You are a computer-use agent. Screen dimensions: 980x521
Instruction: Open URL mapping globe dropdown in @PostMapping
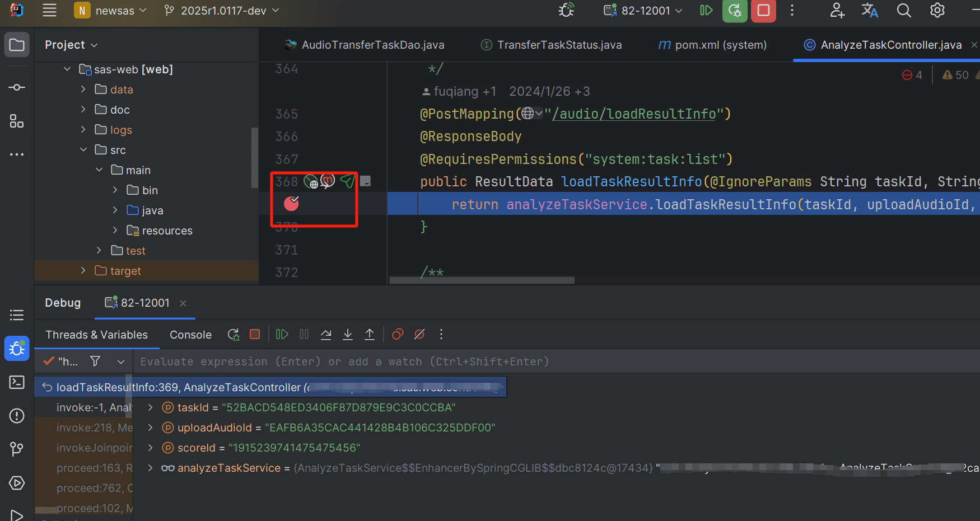pyautogui.click(x=532, y=114)
